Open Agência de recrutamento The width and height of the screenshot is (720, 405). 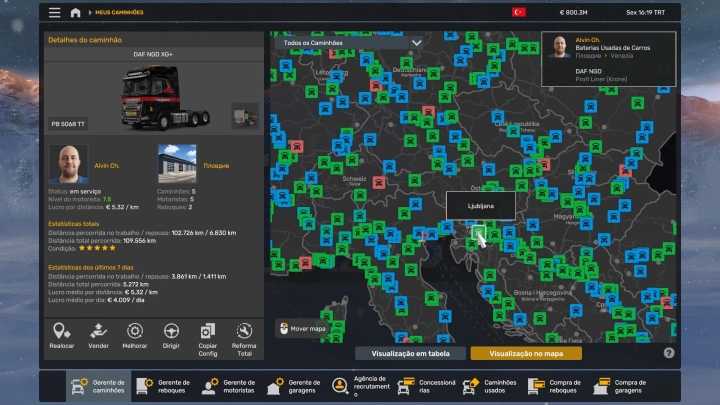click(x=360, y=386)
